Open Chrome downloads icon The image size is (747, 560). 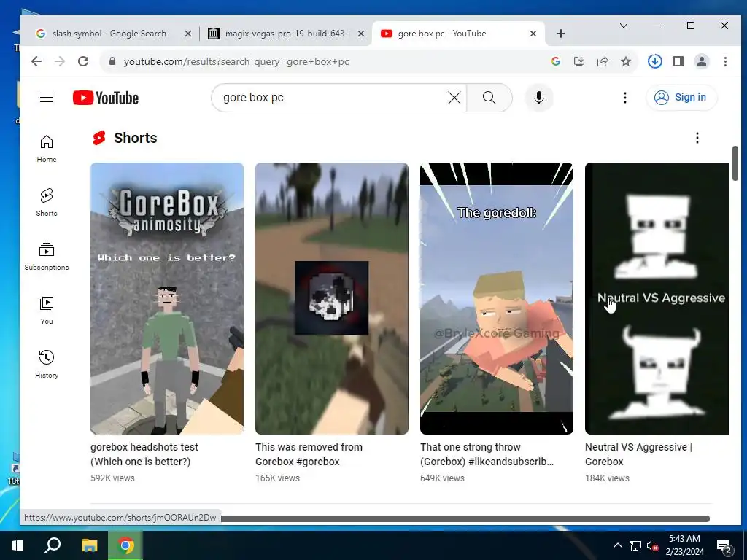654,61
